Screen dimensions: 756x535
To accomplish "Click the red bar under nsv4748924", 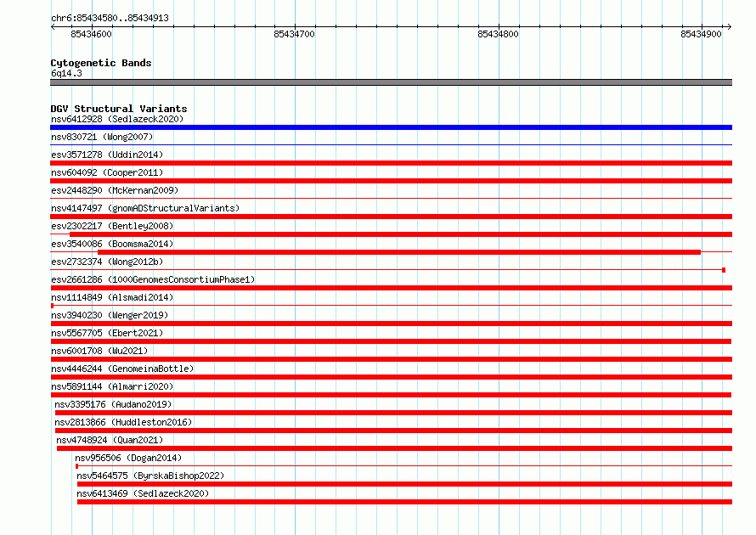I will point(394,448).
